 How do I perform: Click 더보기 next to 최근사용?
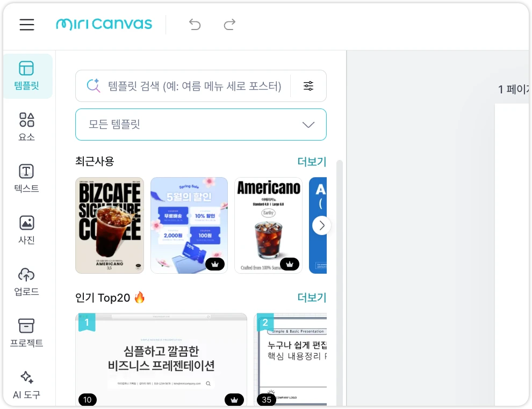point(312,162)
